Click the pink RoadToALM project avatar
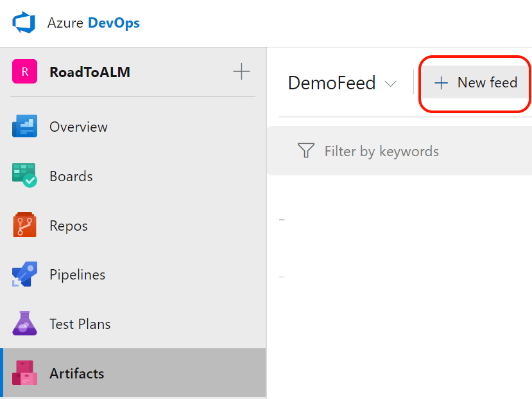This screenshot has height=399, width=532. click(x=24, y=71)
